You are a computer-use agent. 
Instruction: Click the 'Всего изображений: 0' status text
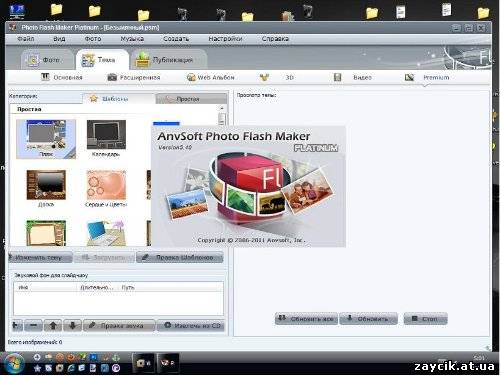pos(35,342)
